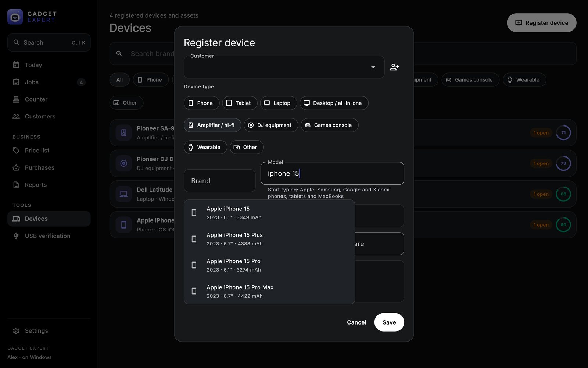Viewport: 588px width, 368px height.
Task: Click the USB verification icon
Action: pos(16,236)
